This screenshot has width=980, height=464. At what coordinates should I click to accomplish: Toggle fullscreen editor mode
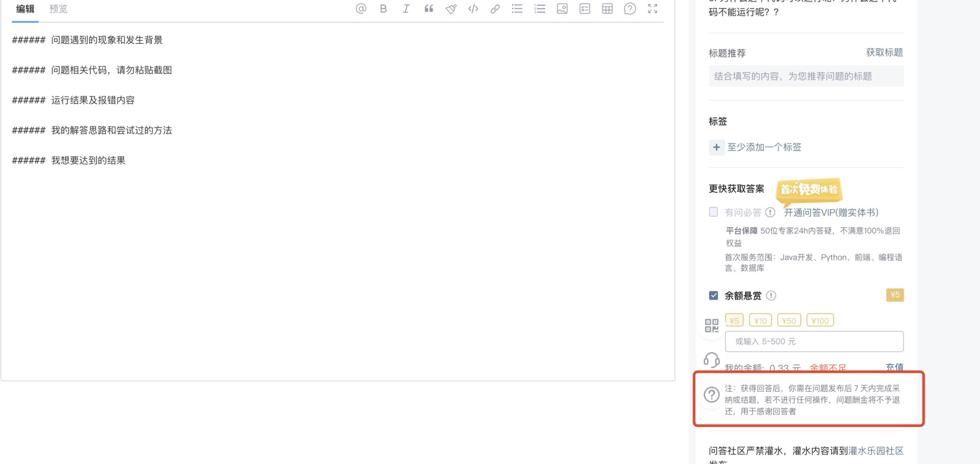653,8
